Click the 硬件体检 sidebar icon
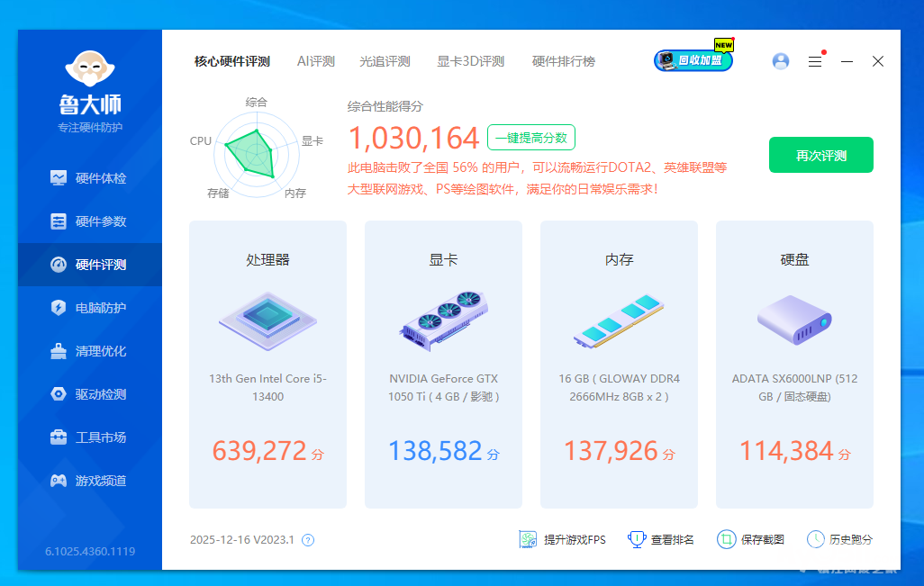This screenshot has width=924, height=586. (59, 178)
